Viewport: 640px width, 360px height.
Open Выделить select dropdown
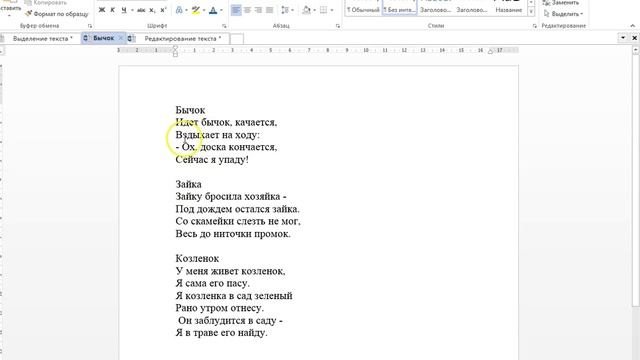coord(564,14)
